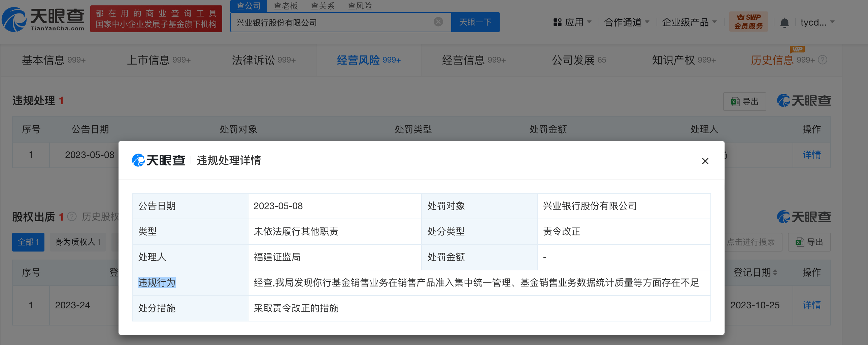The width and height of the screenshot is (868, 345).
Task: Select the 全部 1 filter
Action: click(x=28, y=242)
